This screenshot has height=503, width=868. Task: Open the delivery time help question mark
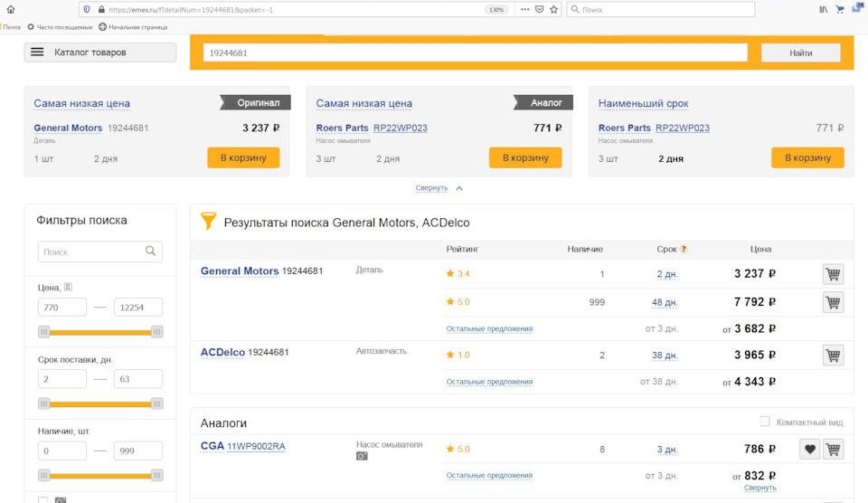pyautogui.click(x=684, y=249)
